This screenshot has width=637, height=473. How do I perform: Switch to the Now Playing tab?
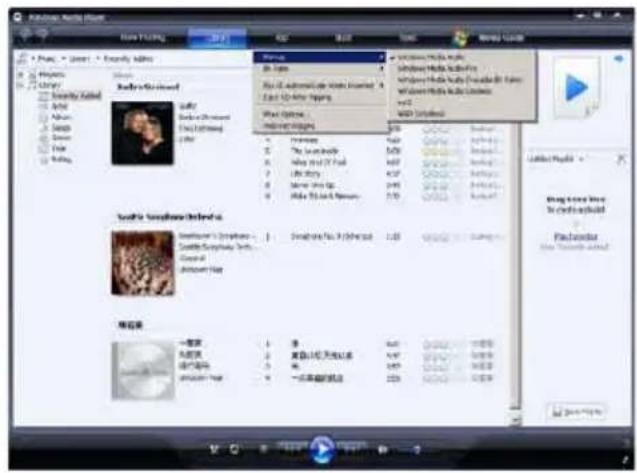(x=143, y=38)
